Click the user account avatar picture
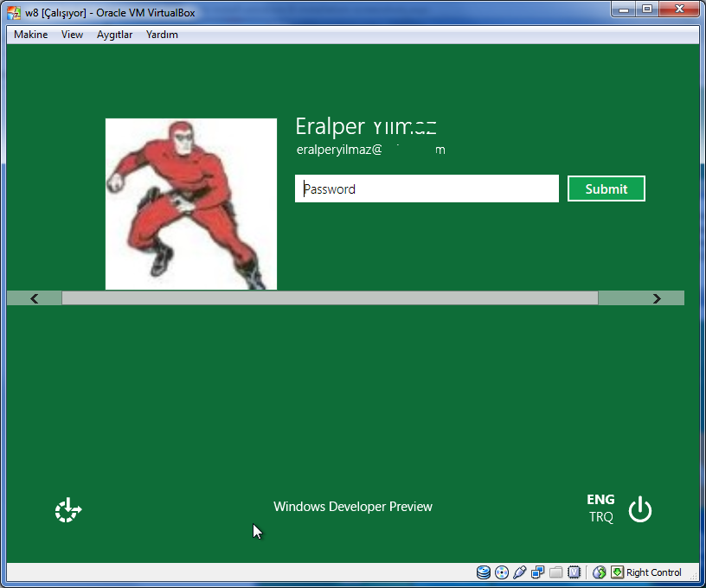This screenshot has height=588, width=706. click(191, 204)
